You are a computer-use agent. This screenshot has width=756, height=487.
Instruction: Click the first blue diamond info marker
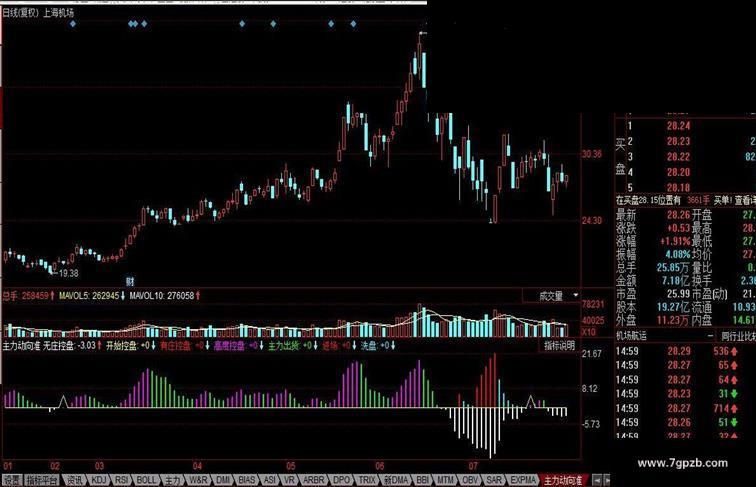pyautogui.click(x=72, y=24)
